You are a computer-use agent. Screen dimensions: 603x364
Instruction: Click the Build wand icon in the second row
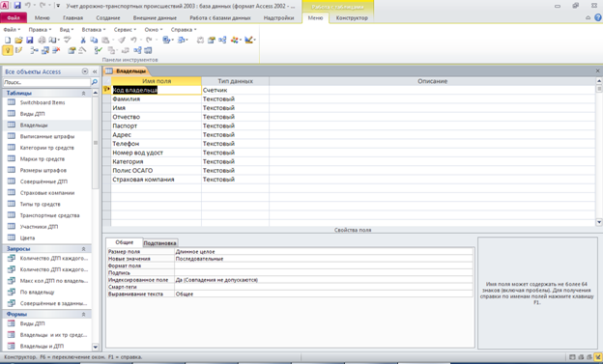tap(82, 50)
